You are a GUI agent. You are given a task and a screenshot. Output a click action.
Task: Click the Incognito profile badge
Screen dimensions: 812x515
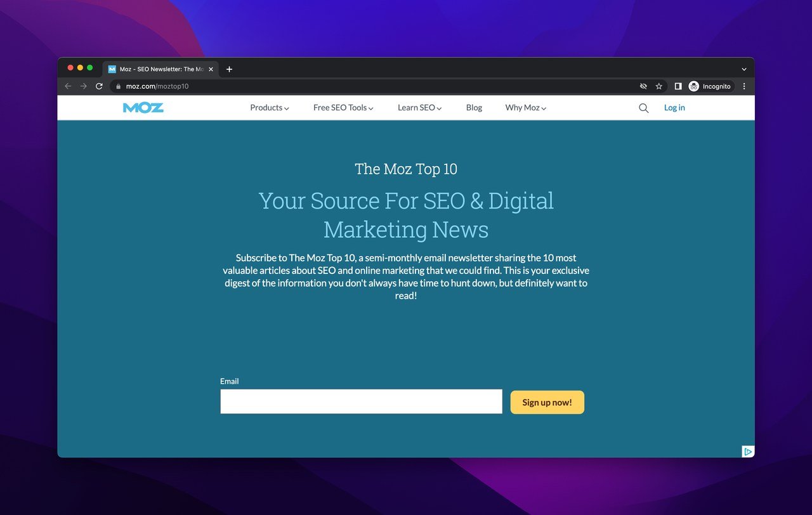[x=710, y=86]
